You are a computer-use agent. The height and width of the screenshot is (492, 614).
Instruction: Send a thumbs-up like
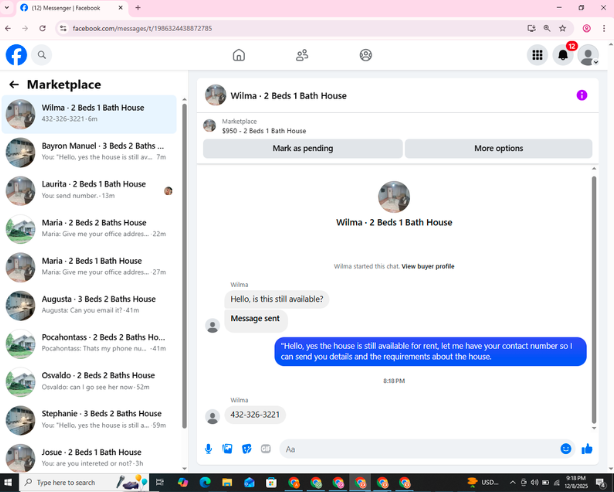[587, 449]
